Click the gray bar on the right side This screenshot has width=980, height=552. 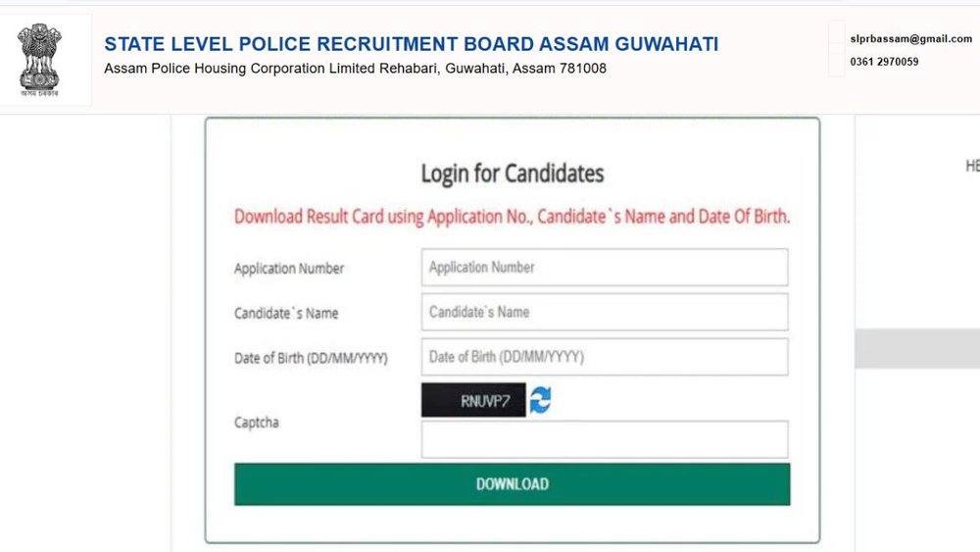(917, 348)
